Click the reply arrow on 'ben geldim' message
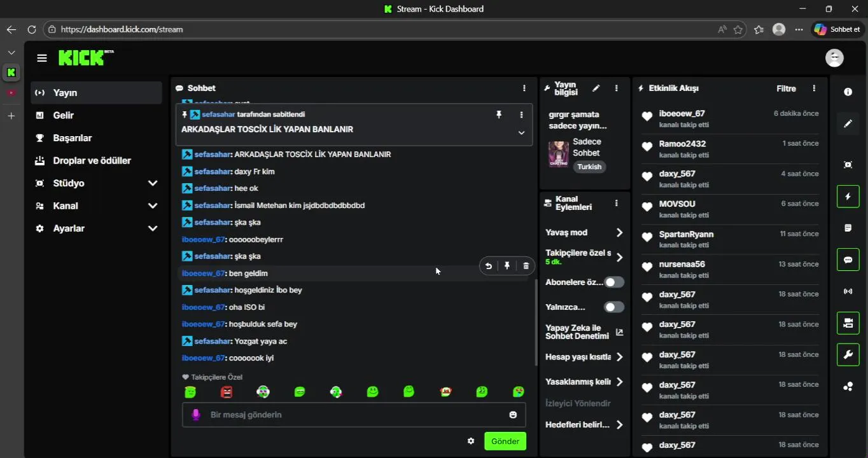The height and width of the screenshot is (458, 868). (489, 266)
